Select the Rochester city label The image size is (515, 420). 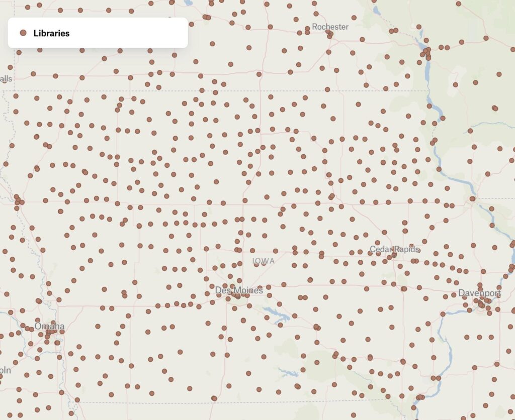330,27
